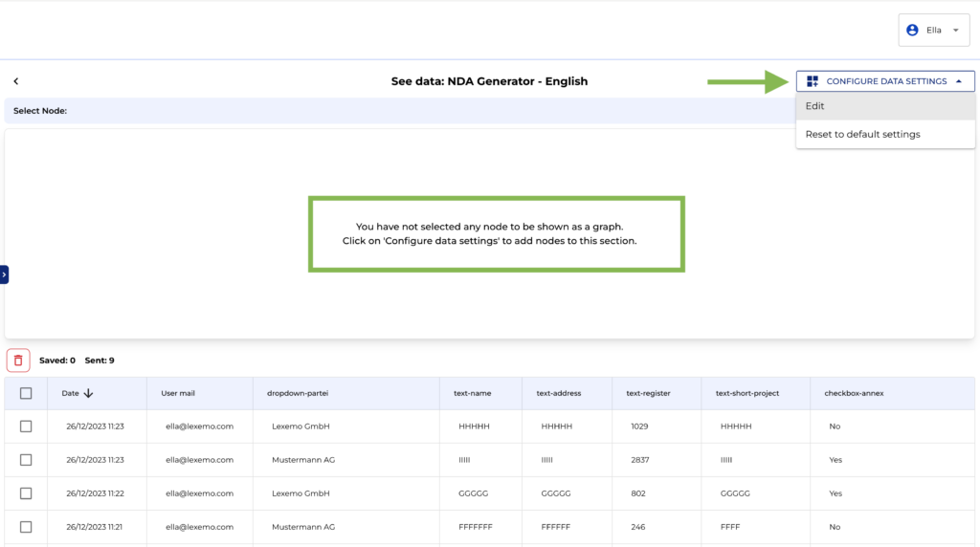Click the text-register column header
This screenshot has width=980, height=547.
point(648,393)
